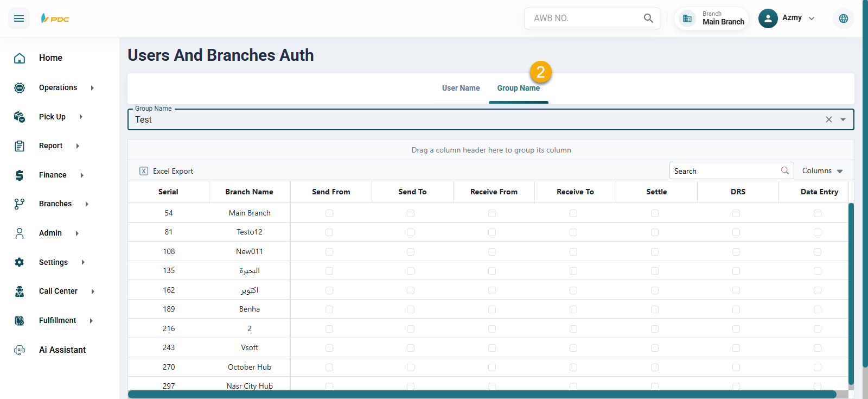Open the Fulfillment menu item

[x=58, y=320]
